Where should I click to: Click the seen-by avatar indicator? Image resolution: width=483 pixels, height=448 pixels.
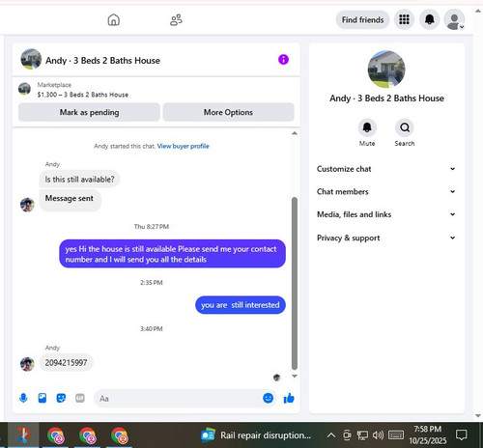point(276,378)
